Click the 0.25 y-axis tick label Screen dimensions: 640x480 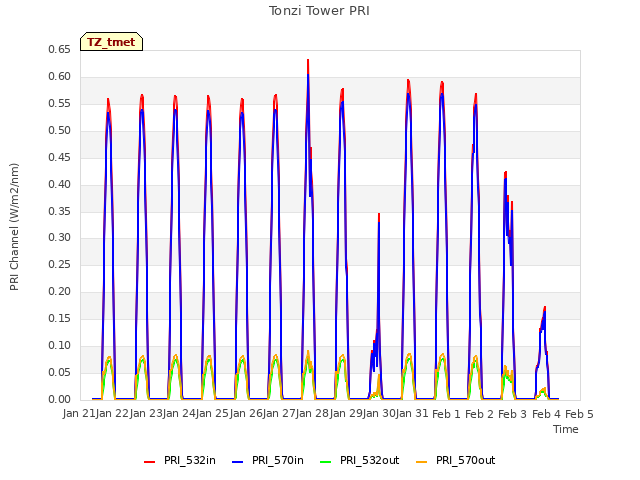pyautogui.click(x=59, y=264)
